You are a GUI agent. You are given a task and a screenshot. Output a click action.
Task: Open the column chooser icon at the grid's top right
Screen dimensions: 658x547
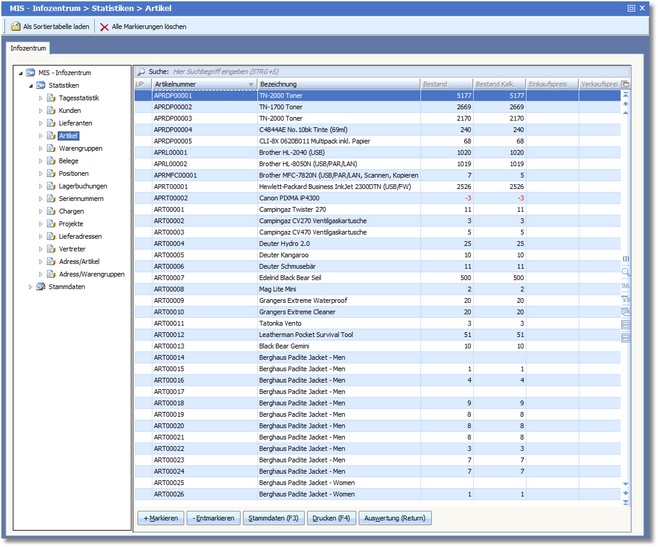pyautogui.click(x=626, y=85)
